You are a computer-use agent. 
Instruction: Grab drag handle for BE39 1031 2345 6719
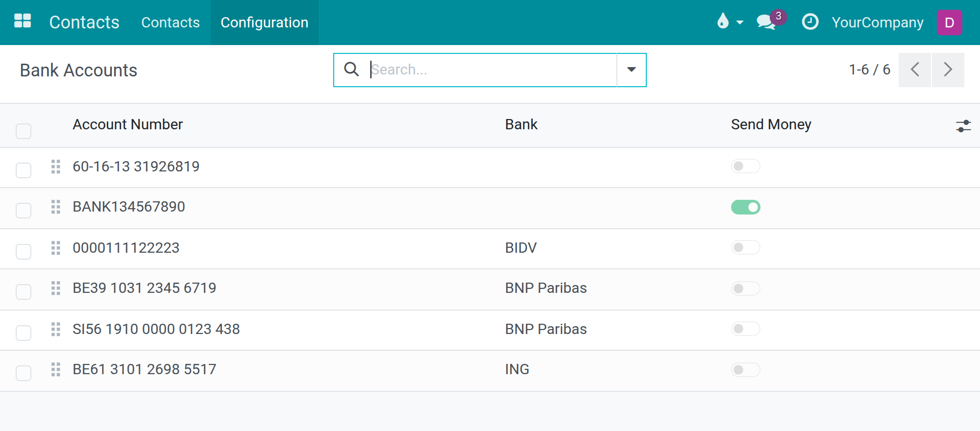pyautogui.click(x=56, y=288)
